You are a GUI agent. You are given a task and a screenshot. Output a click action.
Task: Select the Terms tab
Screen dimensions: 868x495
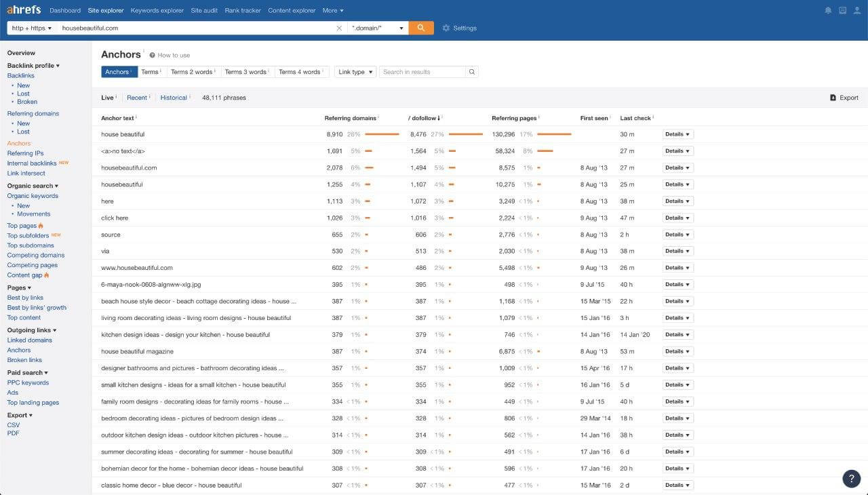[152, 72]
